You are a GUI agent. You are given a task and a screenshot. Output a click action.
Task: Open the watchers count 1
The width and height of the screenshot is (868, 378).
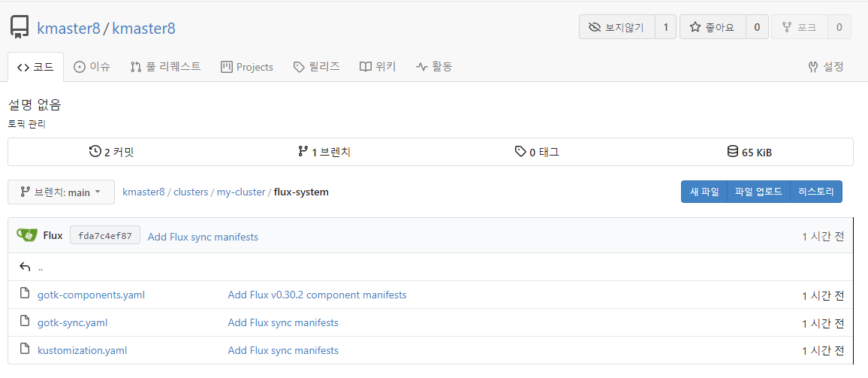(x=665, y=27)
